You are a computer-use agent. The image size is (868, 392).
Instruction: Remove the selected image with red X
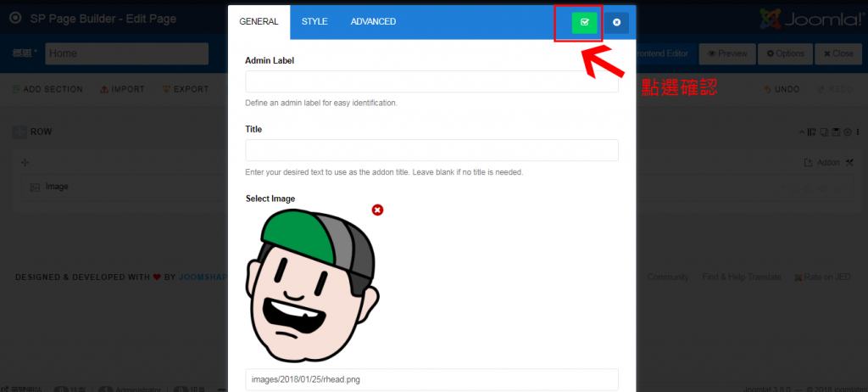(377, 210)
